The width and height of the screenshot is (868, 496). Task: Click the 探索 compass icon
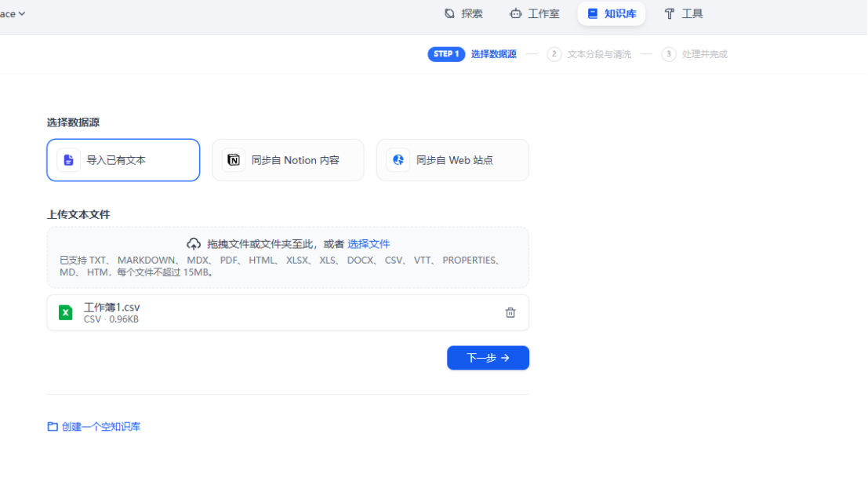[449, 13]
